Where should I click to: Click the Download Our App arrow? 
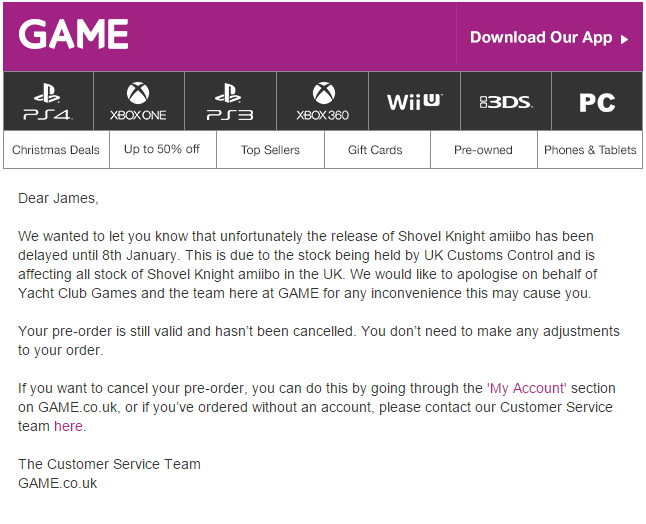click(x=625, y=39)
